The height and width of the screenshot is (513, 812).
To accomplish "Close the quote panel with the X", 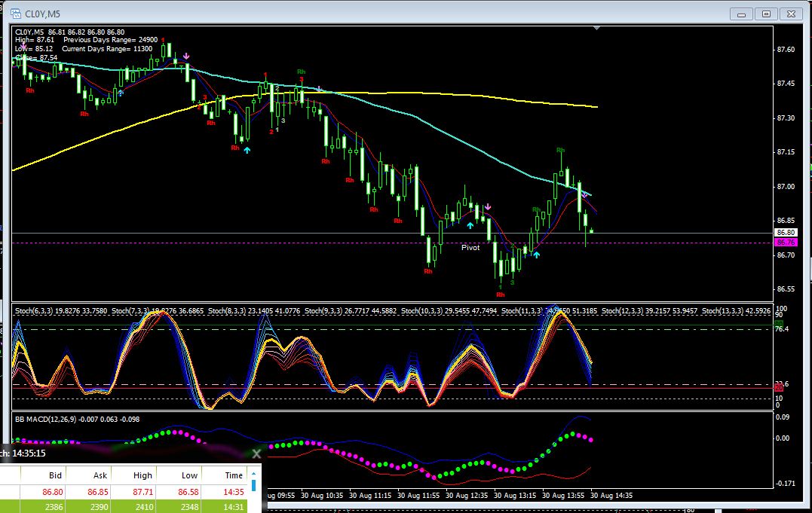I will coord(256,453).
